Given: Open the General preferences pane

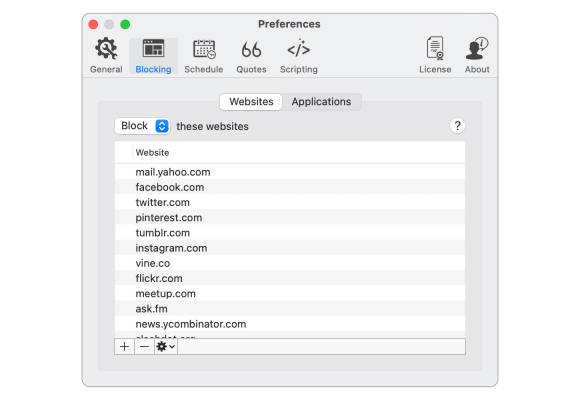Looking at the screenshot, I should click(106, 56).
